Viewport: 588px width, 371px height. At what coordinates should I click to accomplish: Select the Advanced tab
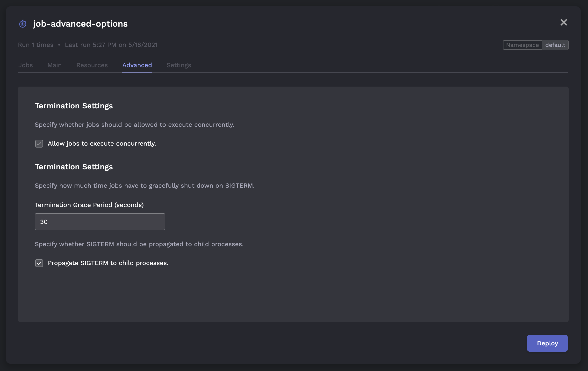pyautogui.click(x=137, y=65)
